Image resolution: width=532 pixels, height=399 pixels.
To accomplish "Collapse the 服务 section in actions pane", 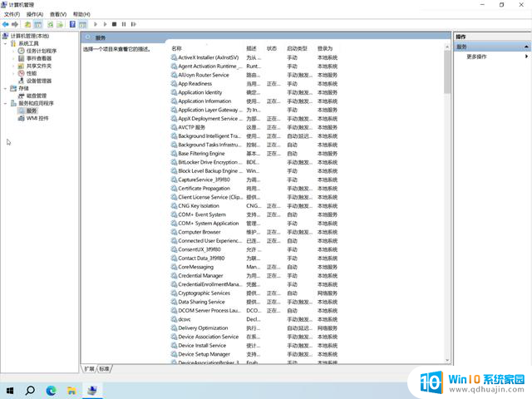I will point(526,47).
